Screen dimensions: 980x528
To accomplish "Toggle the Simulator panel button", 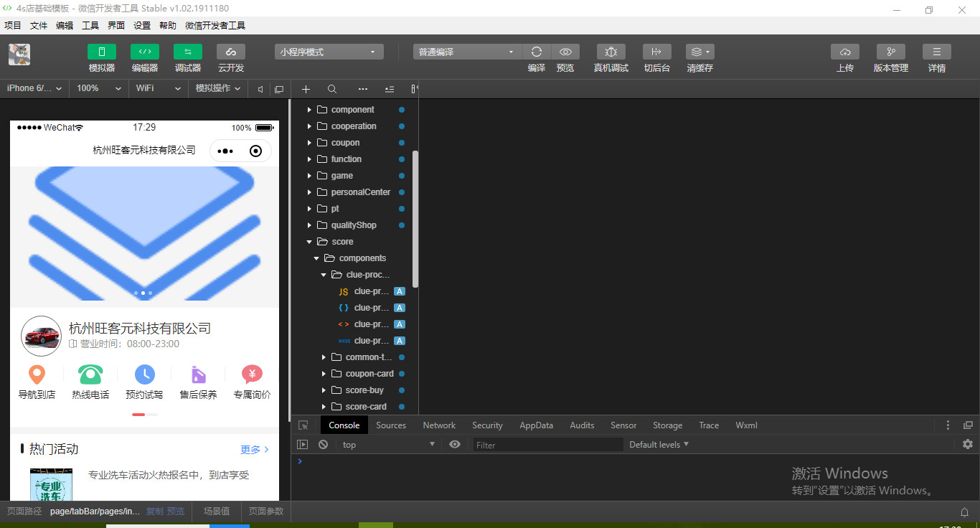I will pos(102,52).
